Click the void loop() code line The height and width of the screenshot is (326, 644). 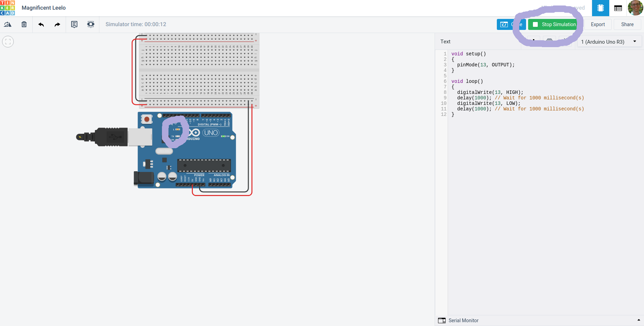(x=467, y=81)
